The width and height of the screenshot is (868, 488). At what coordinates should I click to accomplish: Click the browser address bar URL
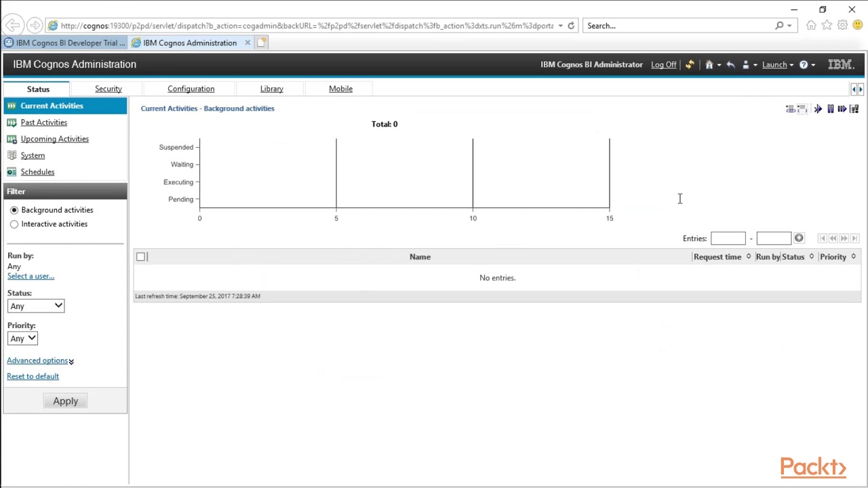[307, 26]
